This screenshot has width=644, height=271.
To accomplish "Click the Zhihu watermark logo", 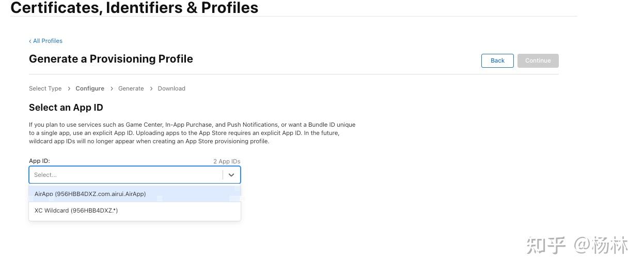I will point(546,245).
